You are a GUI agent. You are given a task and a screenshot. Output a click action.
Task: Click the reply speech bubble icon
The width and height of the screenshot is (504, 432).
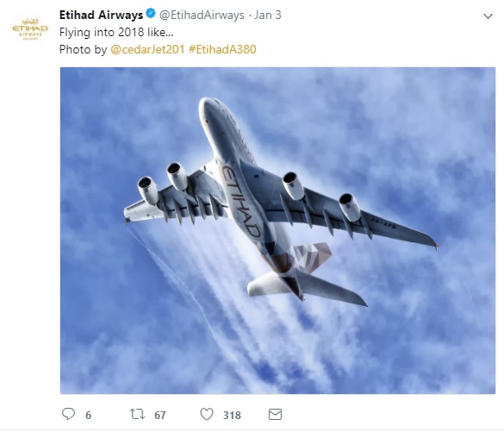(68, 414)
